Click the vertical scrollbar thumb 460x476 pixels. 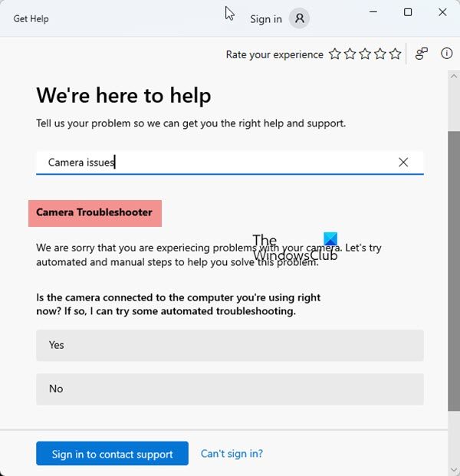[x=454, y=271]
